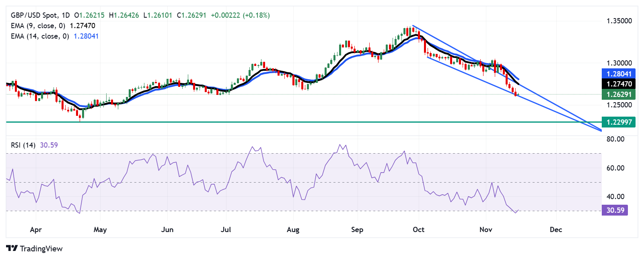
Task: Click the 1D timeframe in chart title
Action: click(66, 15)
